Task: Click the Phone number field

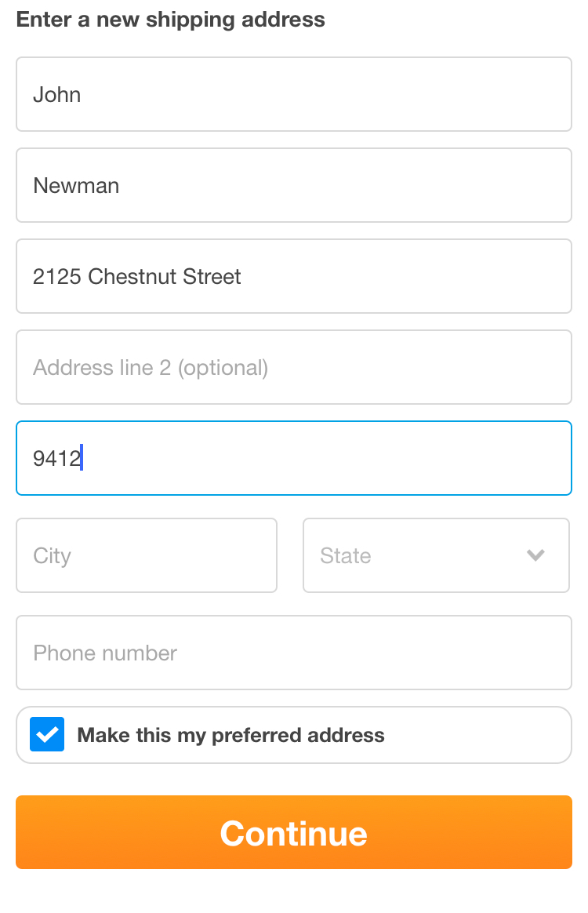Action: pyautogui.click(x=294, y=653)
